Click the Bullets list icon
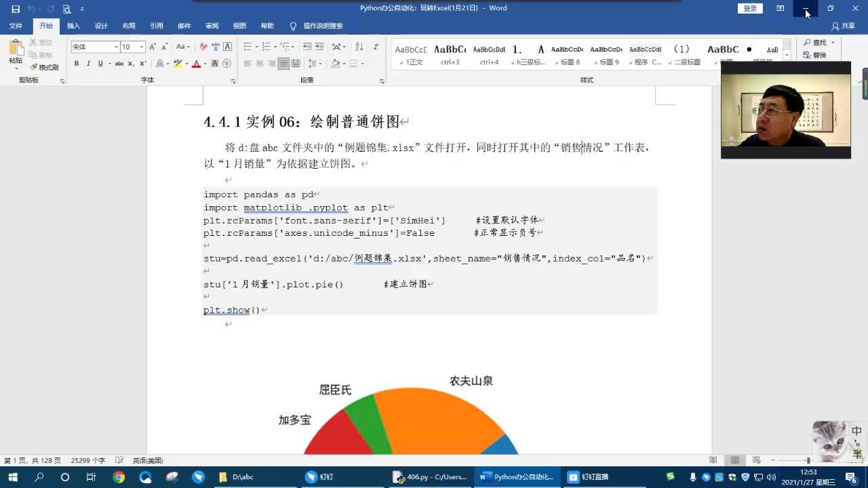 click(x=248, y=47)
